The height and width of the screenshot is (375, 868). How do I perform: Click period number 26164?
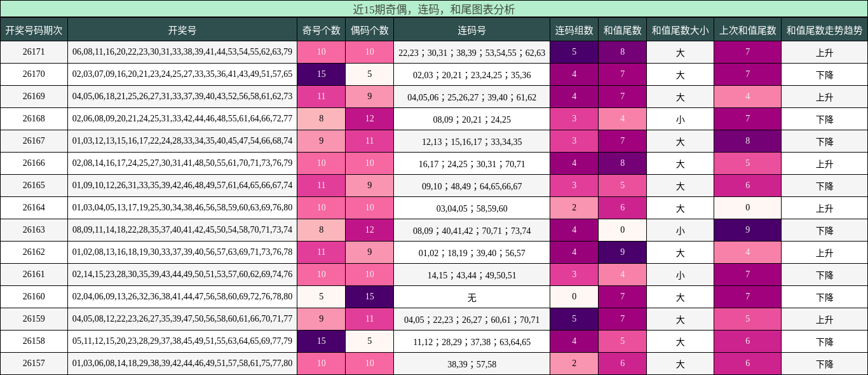[34, 207]
